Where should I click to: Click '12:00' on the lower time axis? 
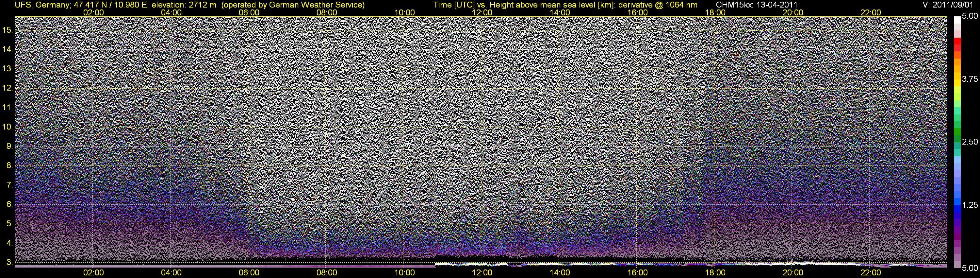482,273
